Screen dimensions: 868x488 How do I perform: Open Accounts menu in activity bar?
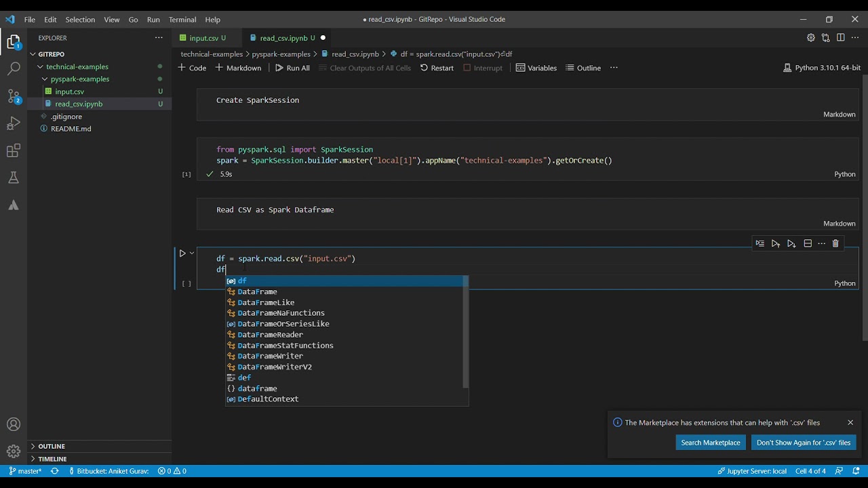(x=14, y=425)
